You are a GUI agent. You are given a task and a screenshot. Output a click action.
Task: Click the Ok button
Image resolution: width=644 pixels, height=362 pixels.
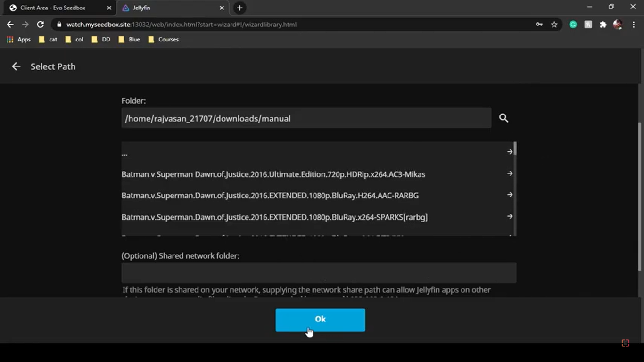(320, 319)
